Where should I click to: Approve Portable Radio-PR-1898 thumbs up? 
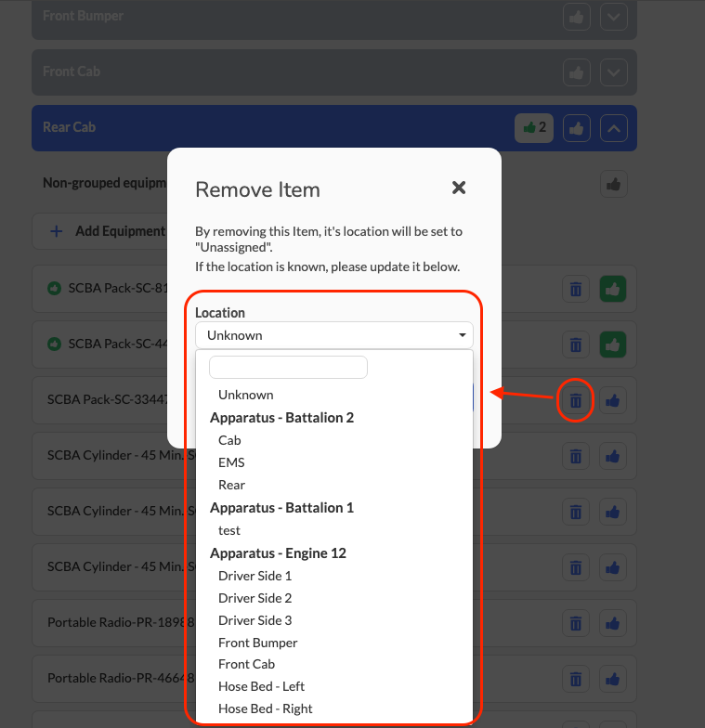(x=613, y=624)
